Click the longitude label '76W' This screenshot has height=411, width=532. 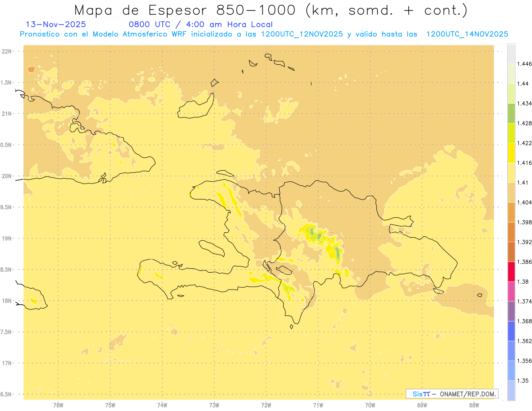pos(58,405)
